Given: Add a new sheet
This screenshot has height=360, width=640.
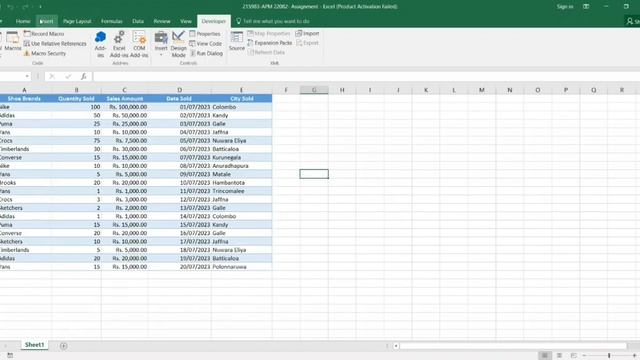Looking at the screenshot, I should click(x=64, y=346).
